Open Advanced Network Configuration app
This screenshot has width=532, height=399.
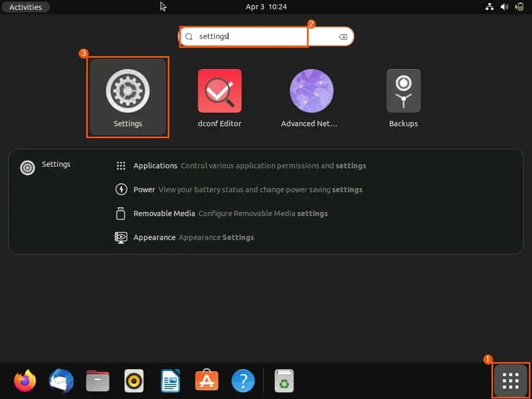pyautogui.click(x=311, y=91)
